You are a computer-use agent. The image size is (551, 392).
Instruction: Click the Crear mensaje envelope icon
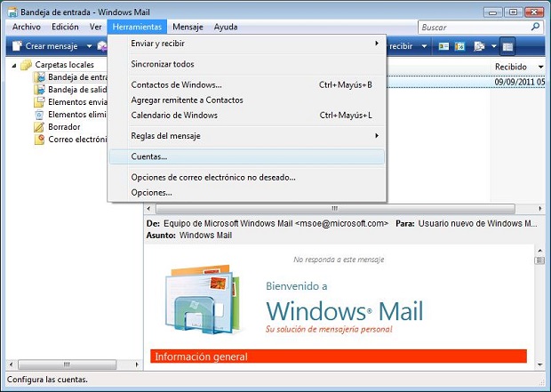point(17,46)
